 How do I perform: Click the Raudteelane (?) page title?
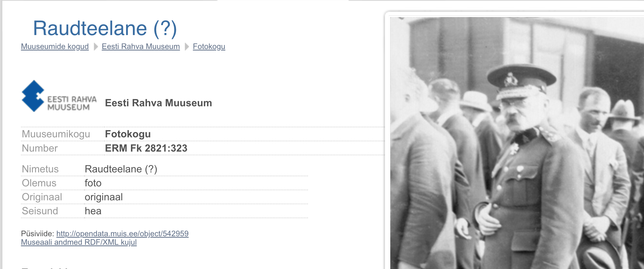click(105, 28)
